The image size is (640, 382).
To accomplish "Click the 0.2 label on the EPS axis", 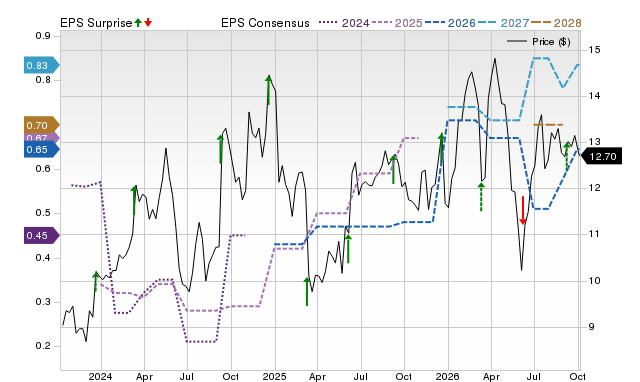I will point(43,346).
